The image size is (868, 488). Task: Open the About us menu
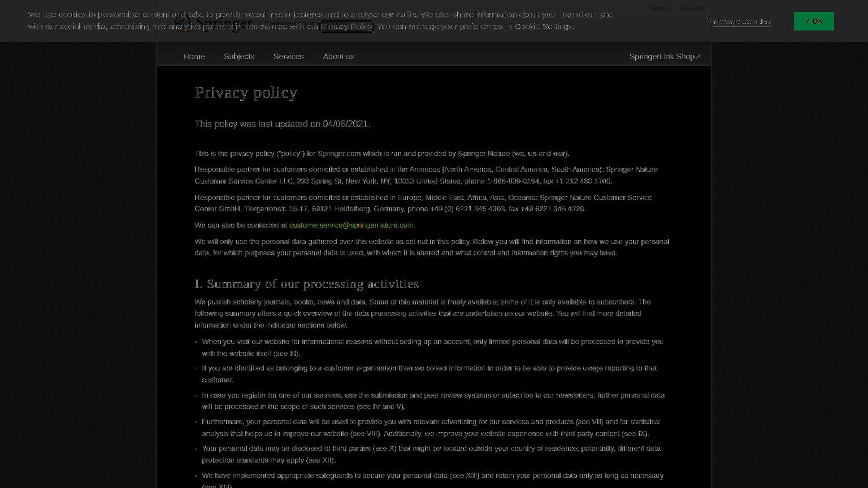(x=338, y=56)
